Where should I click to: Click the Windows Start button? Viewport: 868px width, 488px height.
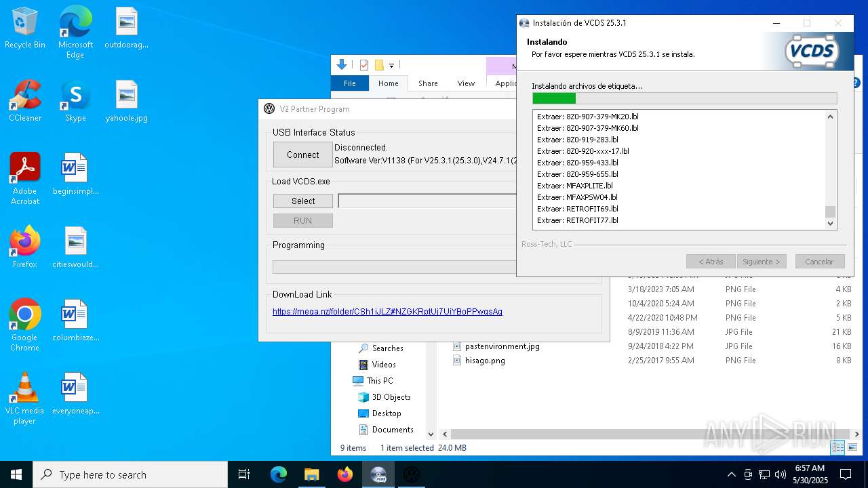16,474
